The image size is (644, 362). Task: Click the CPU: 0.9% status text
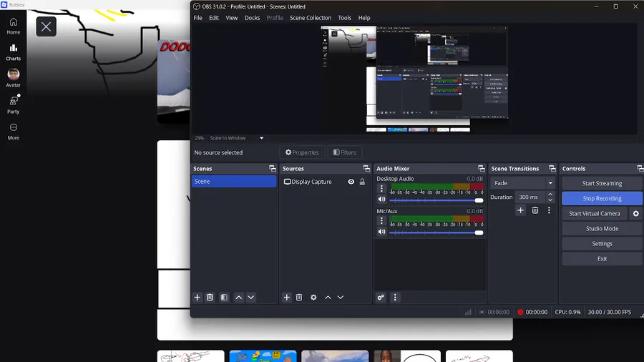567,312
